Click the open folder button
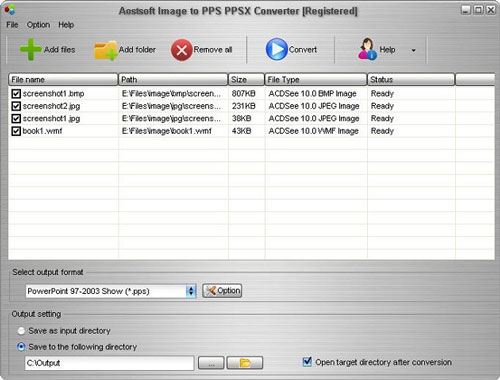Screen dimensions: 500x380 [245, 363]
